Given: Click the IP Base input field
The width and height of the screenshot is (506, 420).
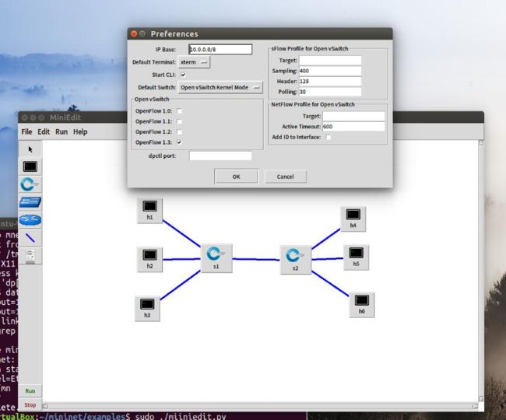Looking at the screenshot, I should tap(220, 49).
